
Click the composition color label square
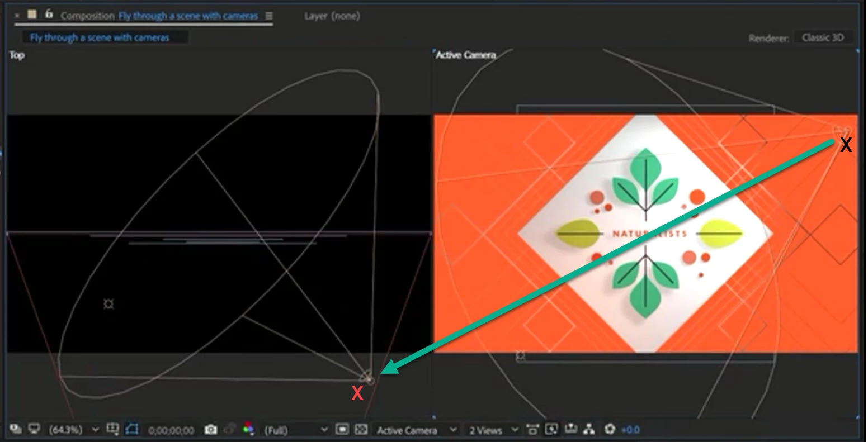pos(32,15)
